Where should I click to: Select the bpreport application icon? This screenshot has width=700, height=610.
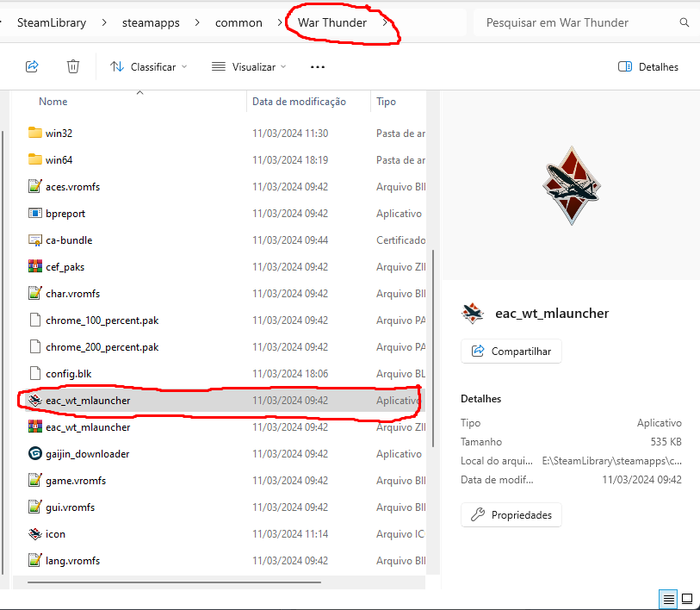tap(34, 213)
